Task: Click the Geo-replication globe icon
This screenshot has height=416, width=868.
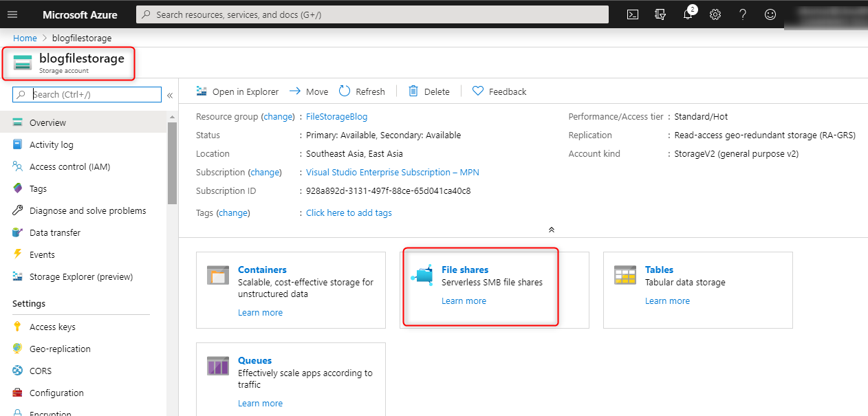Action: (18, 349)
